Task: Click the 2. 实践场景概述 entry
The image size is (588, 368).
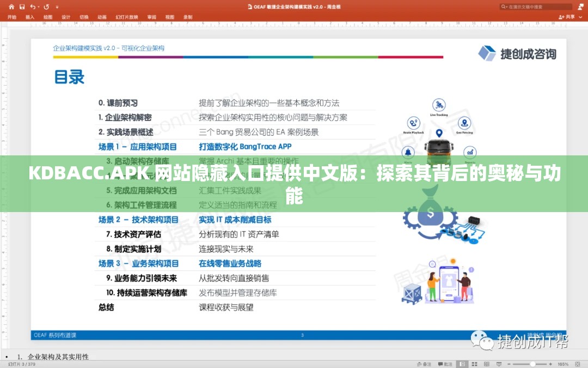Action: [126, 132]
